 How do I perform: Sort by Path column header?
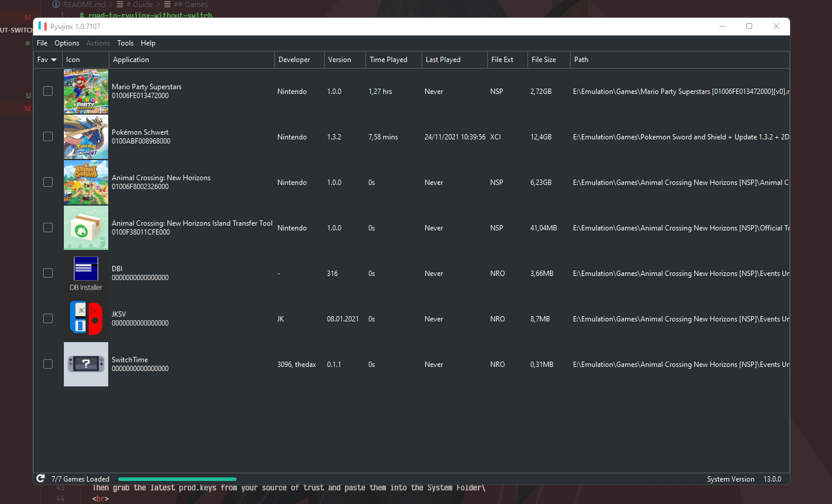[680, 60]
